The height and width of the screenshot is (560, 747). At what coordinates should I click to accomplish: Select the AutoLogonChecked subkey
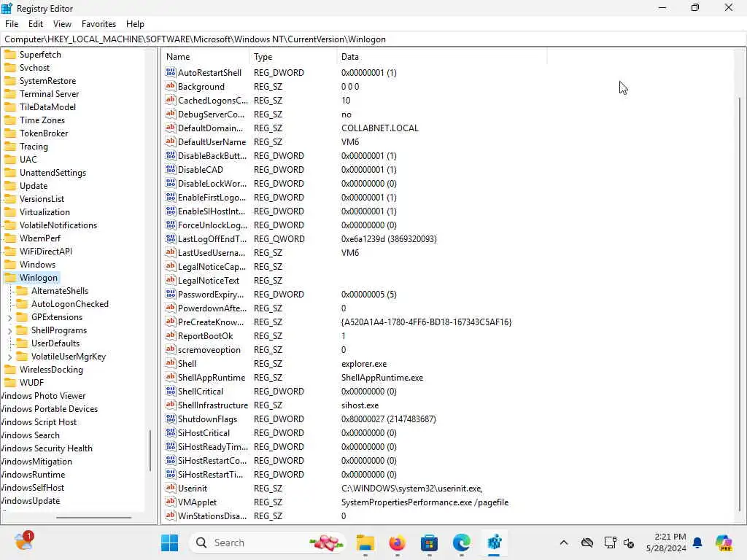69,304
